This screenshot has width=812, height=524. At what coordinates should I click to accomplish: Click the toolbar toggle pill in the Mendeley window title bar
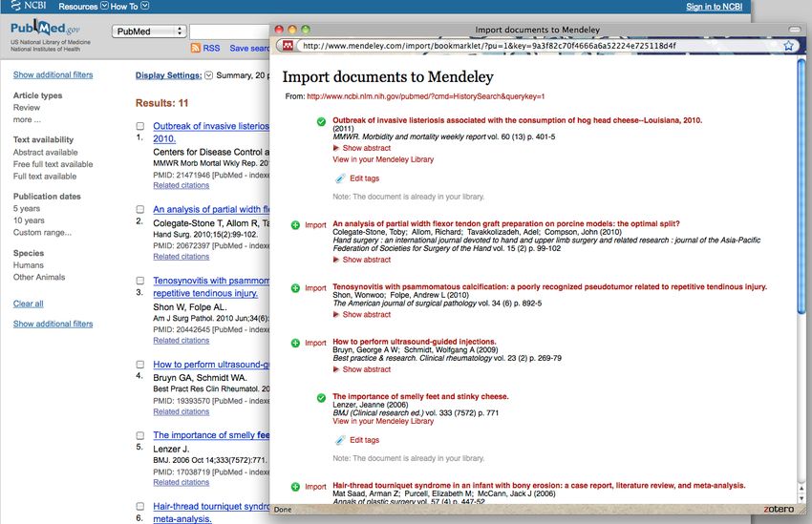tap(794, 30)
